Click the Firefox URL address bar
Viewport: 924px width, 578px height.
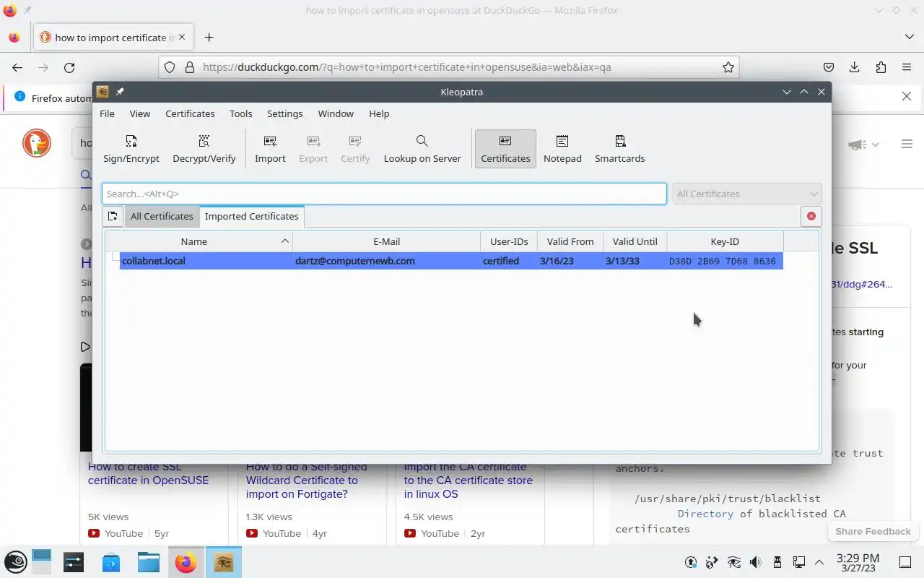(448, 67)
